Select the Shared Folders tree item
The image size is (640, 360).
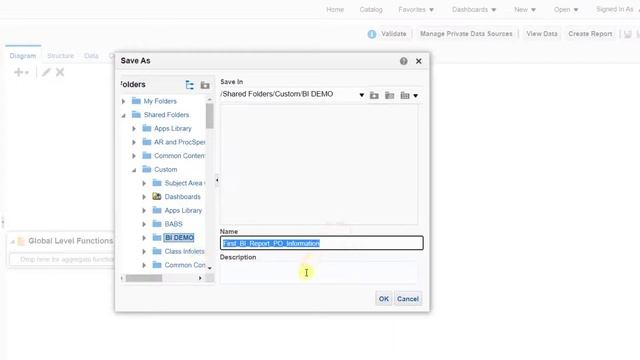[x=166, y=115]
